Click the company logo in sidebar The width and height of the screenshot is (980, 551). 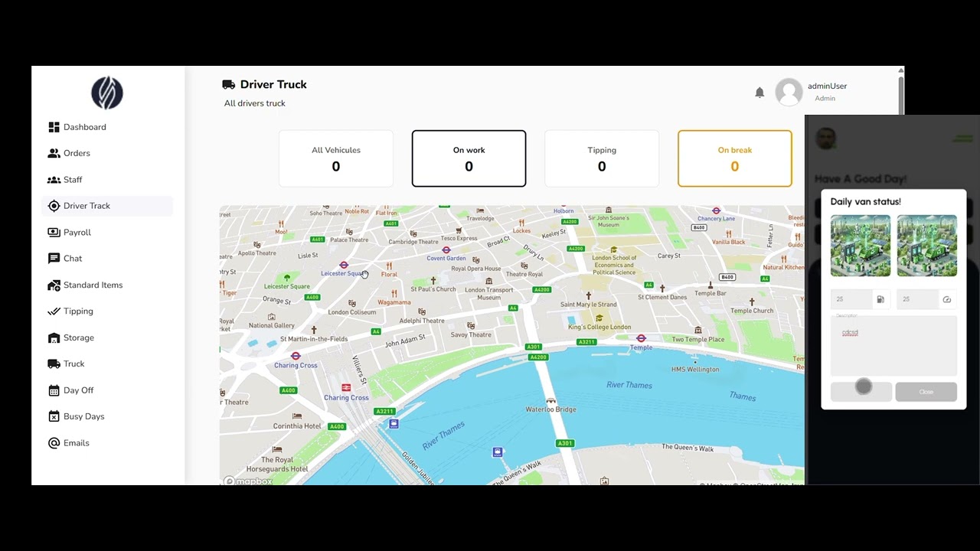107,93
